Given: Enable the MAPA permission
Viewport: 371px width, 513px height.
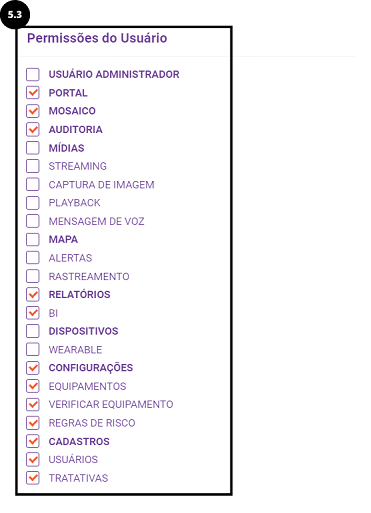Looking at the screenshot, I should click(33, 239).
